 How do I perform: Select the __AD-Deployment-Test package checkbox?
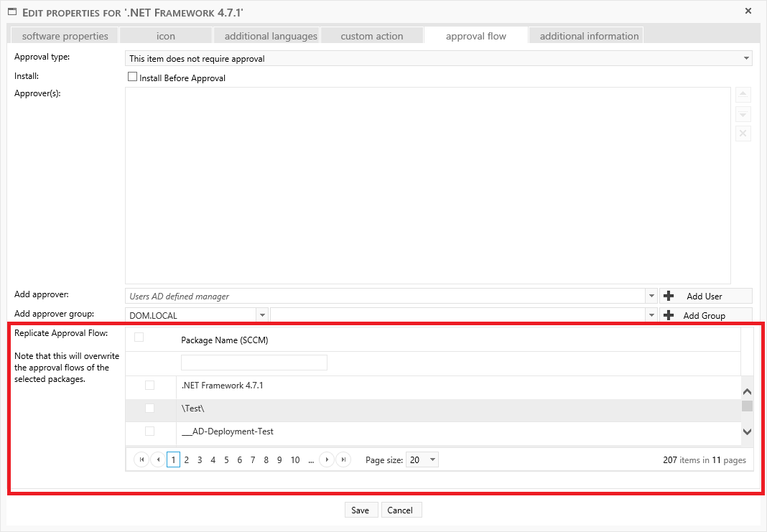(x=149, y=431)
